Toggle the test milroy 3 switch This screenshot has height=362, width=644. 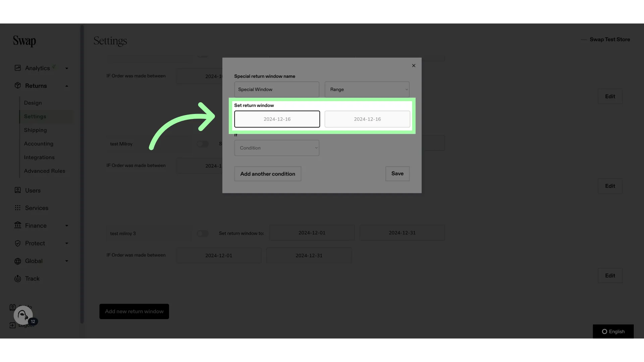pyautogui.click(x=203, y=233)
